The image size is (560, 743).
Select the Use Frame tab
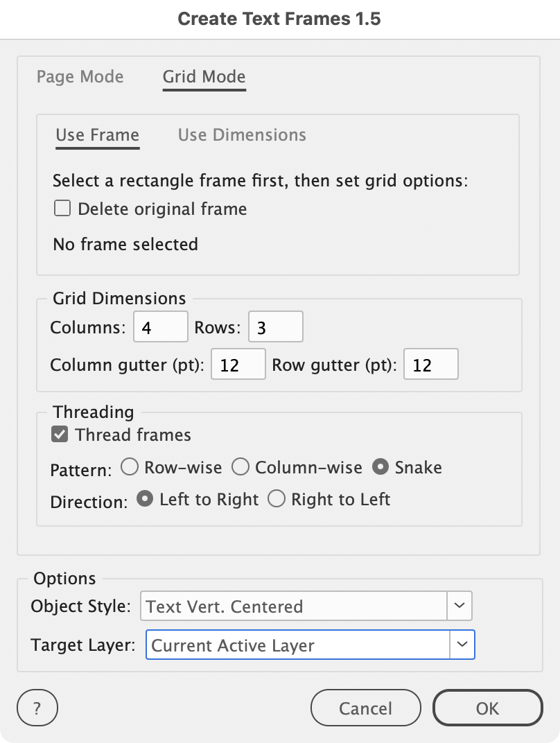coord(98,134)
